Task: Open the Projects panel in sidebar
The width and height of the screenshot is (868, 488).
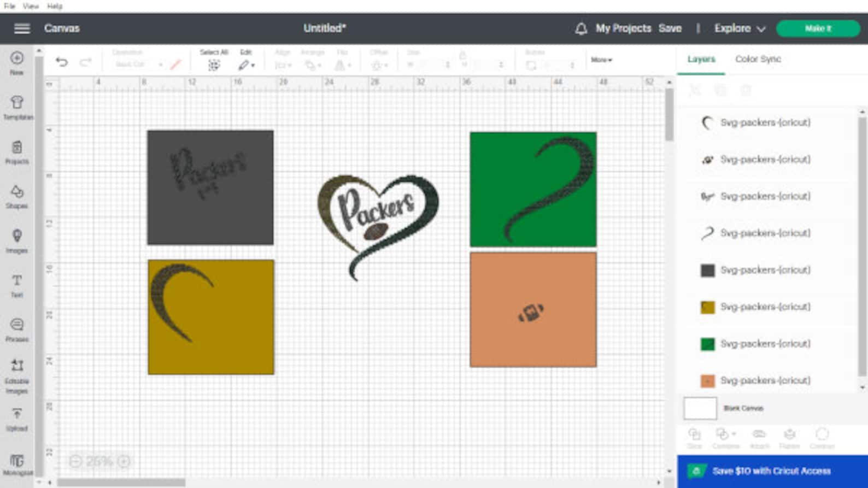Action: point(17,152)
